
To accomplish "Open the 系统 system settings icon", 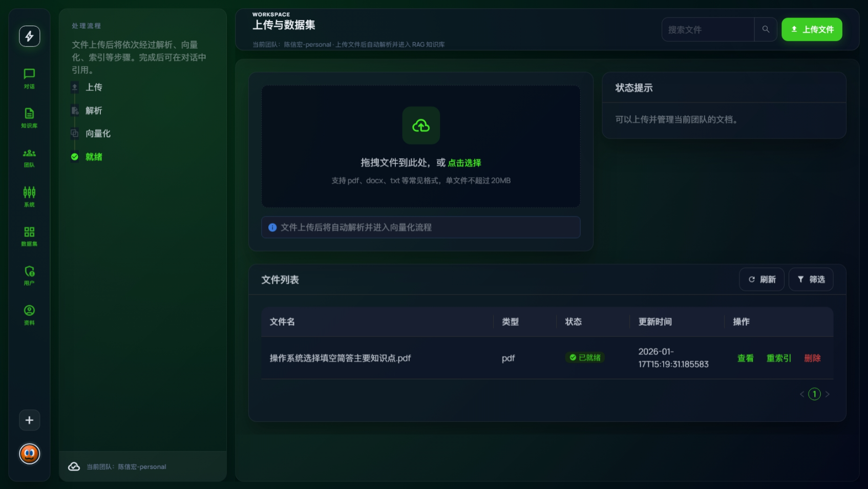I will pyautogui.click(x=29, y=196).
